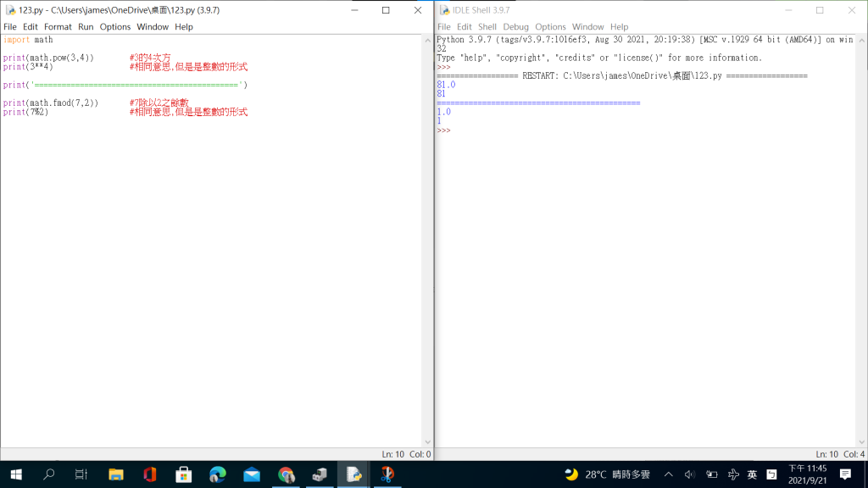The width and height of the screenshot is (868, 488).
Task: Click IDLE Shell scrollbar down arrow
Action: pos(862,442)
